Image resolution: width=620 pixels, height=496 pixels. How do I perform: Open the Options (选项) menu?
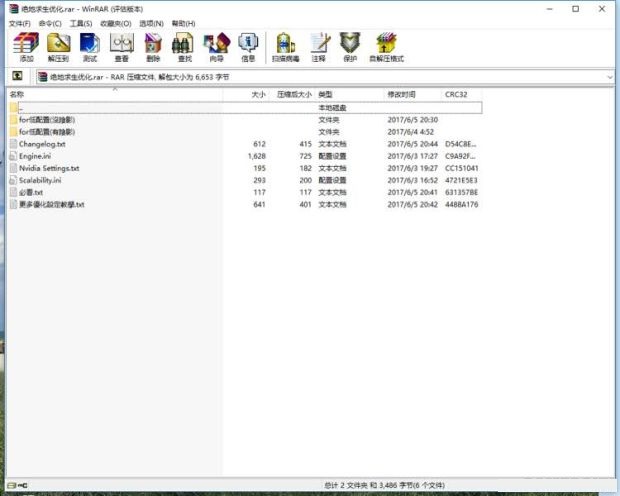coord(151,24)
